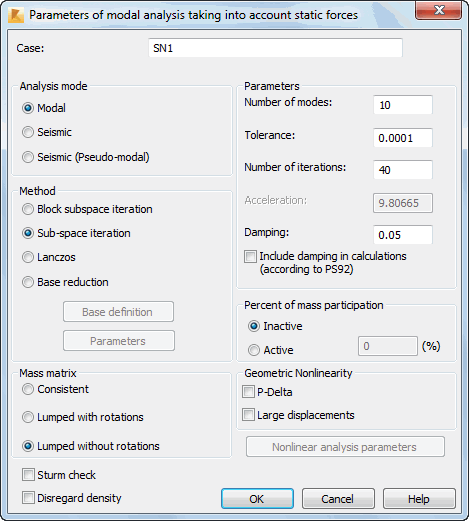This screenshot has height=521, width=469.
Task: Click the Number of modes field
Action: [x=403, y=105]
